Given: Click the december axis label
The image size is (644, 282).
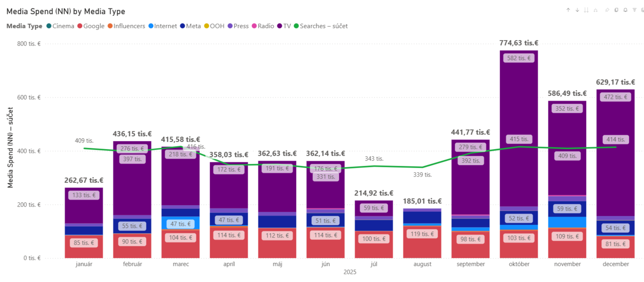Looking at the screenshot, I should click(x=616, y=264).
